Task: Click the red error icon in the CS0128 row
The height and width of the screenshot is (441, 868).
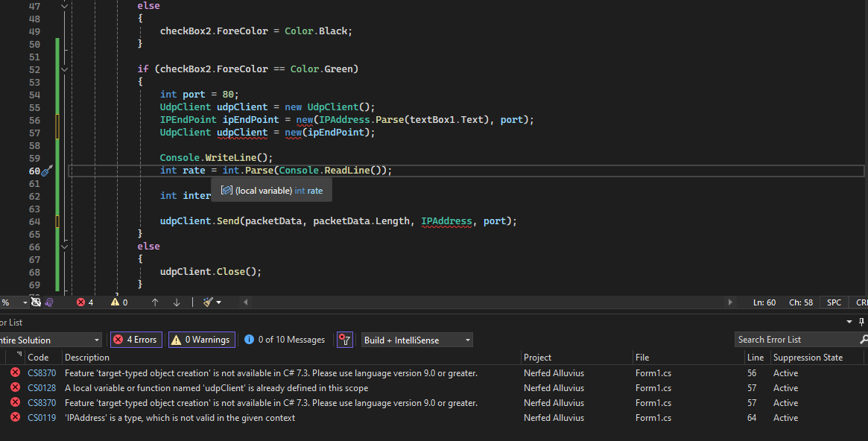Action: [16, 388]
